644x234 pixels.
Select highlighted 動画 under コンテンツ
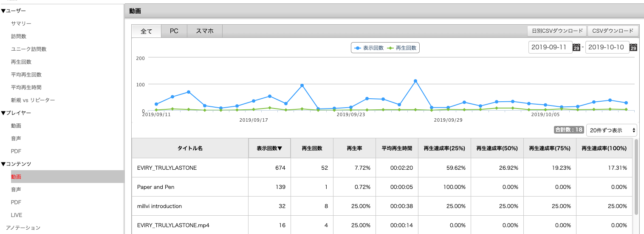pos(68,177)
